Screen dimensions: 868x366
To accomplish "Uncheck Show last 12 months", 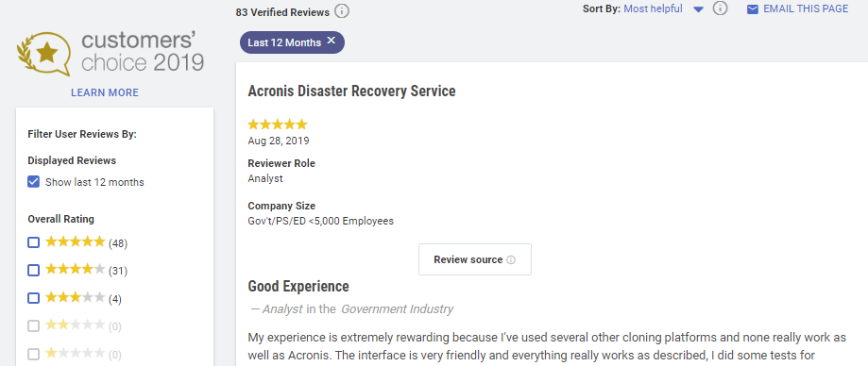I will (34, 182).
